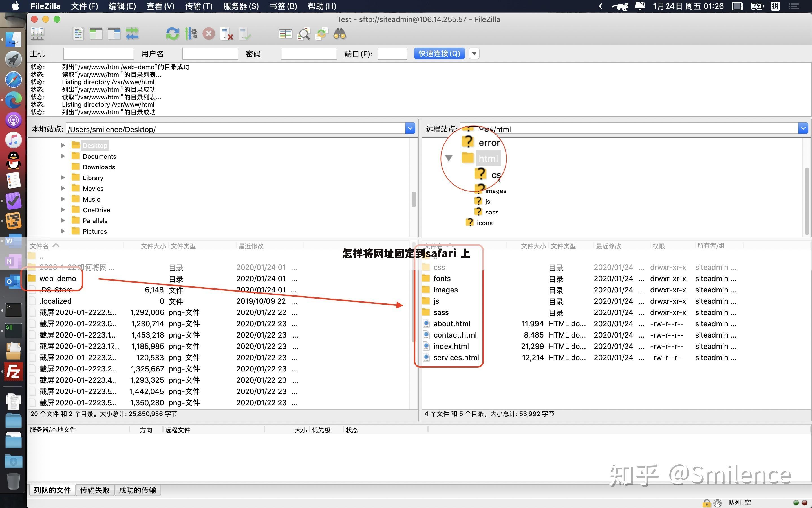Sort remote files by 所有者/组 column
812x508 pixels.
pos(711,246)
